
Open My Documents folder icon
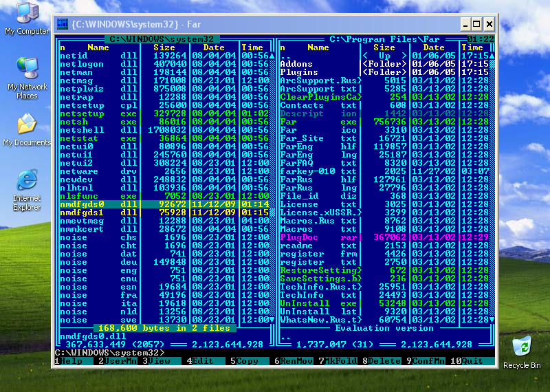click(27, 129)
